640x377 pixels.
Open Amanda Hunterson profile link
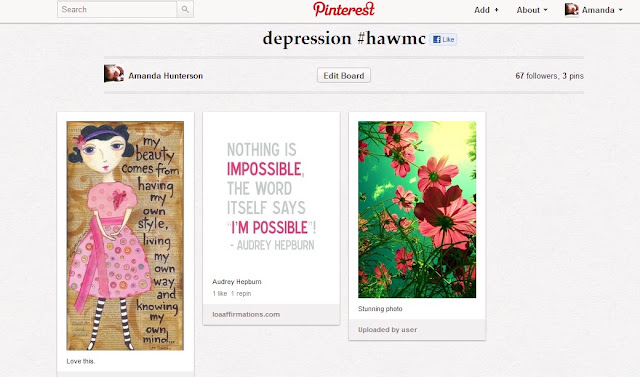pyautogui.click(x=165, y=76)
